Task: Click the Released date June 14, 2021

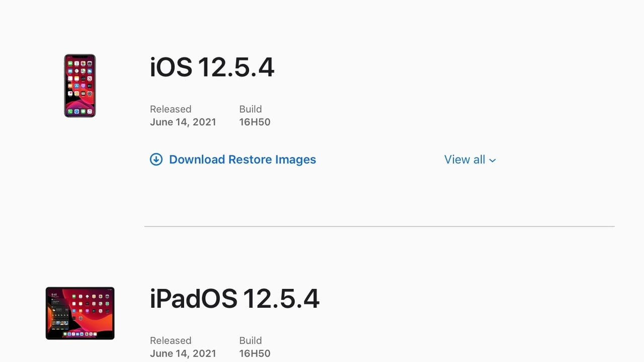Action: [183, 122]
